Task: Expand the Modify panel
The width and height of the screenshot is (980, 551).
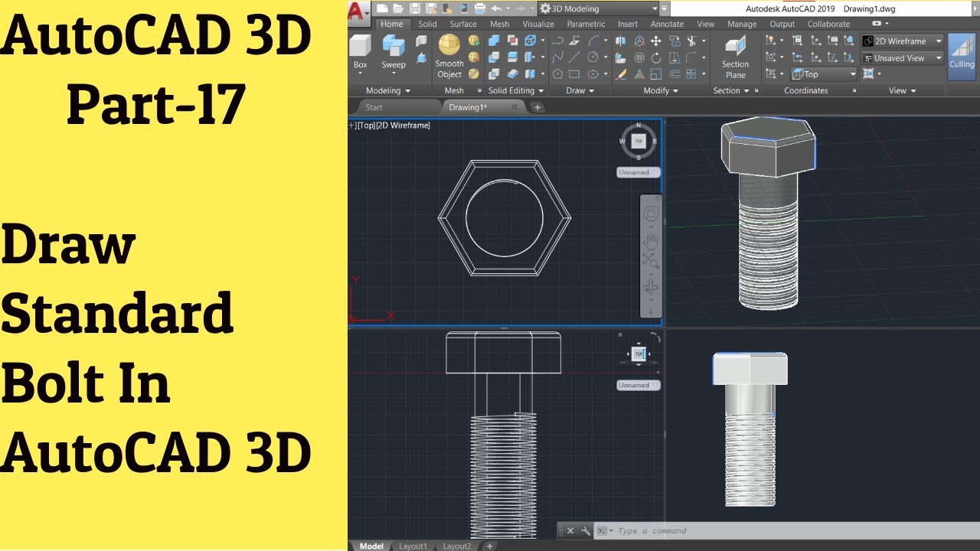Action: click(x=661, y=90)
